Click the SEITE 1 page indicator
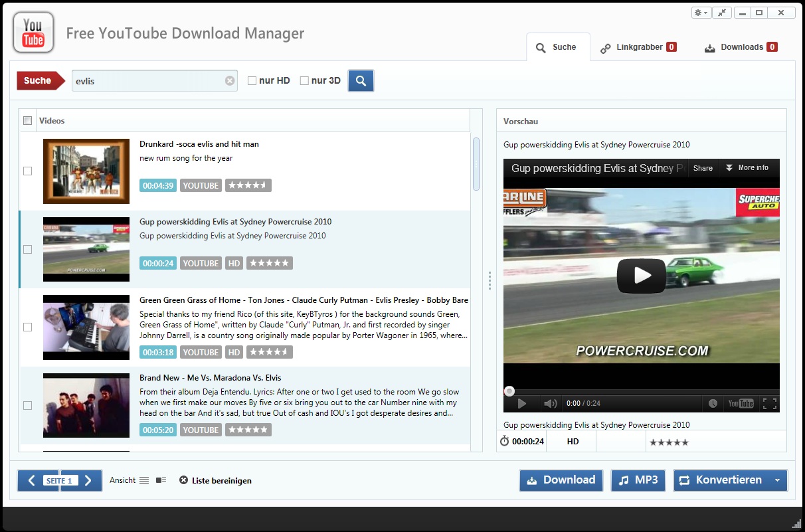Screen dimensions: 805x532 point(60,480)
